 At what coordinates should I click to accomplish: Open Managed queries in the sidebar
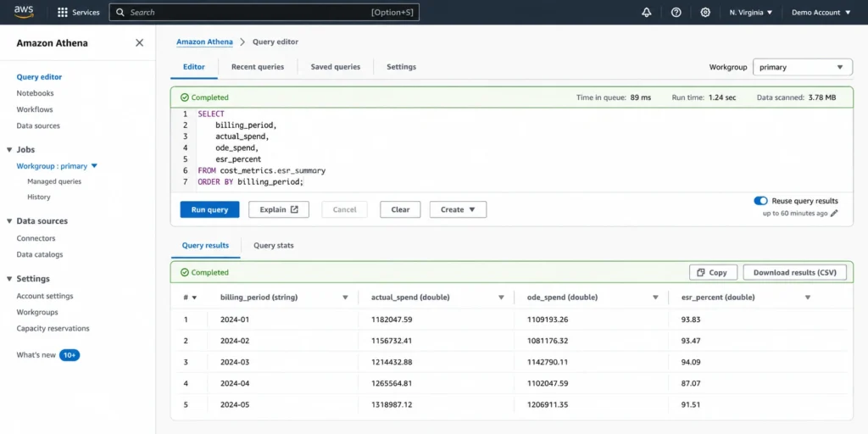coord(54,181)
